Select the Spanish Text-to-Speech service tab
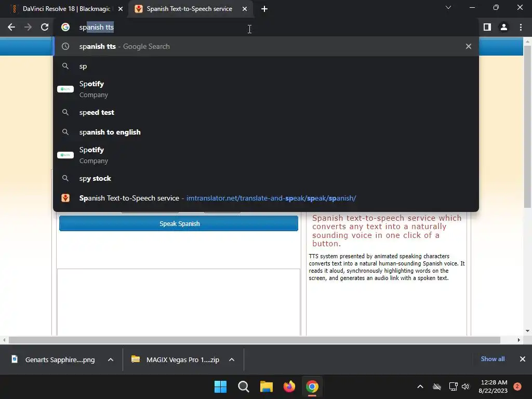 coord(191,9)
